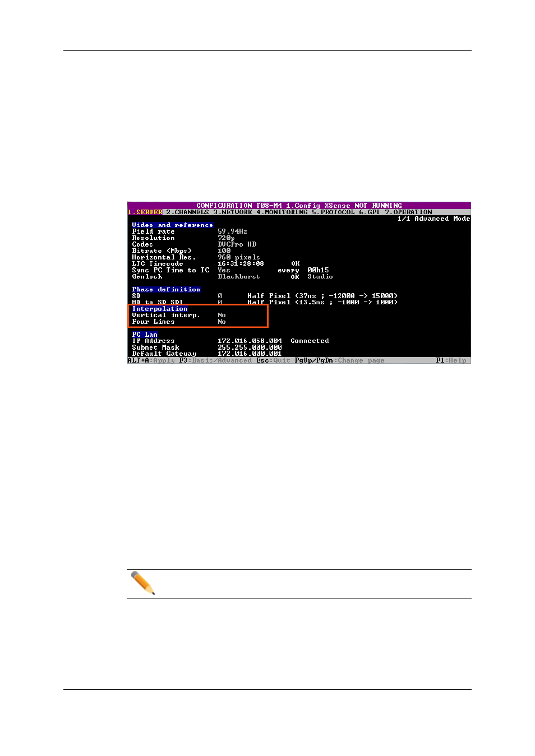Click the IP Address value 172.016.058.004
This screenshot has height=756, width=535.
coord(250,341)
